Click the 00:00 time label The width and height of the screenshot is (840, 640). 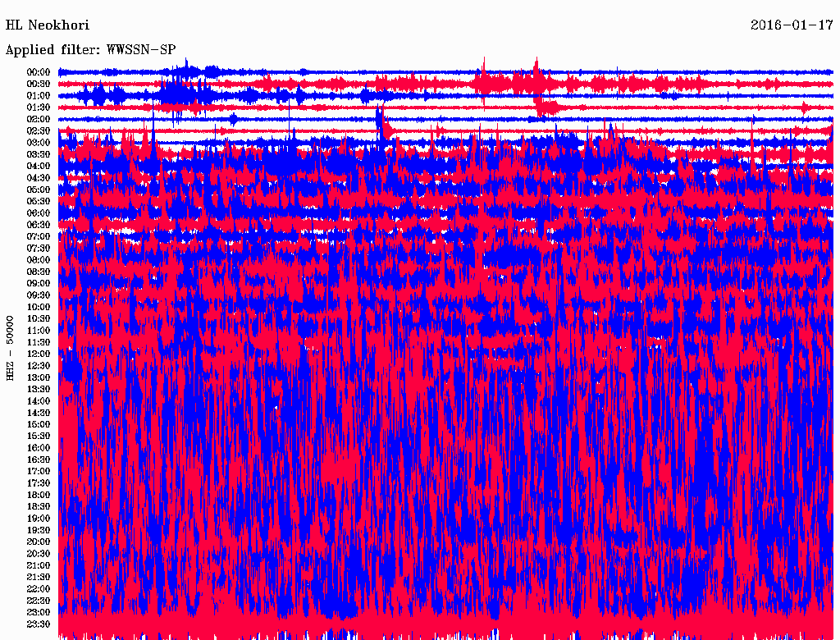tap(39, 72)
